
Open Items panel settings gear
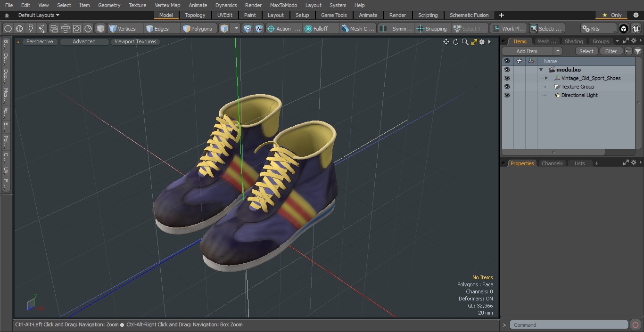(634, 41)
